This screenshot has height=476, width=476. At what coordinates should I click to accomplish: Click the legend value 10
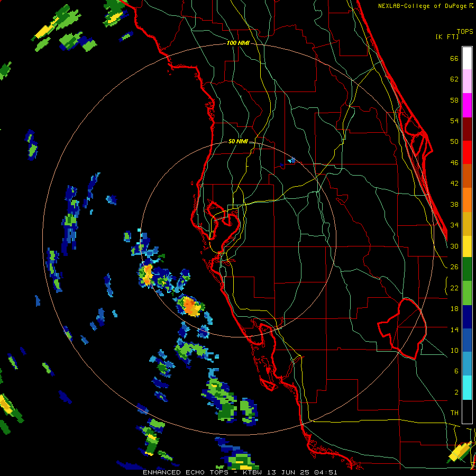(x=454, y=350)
